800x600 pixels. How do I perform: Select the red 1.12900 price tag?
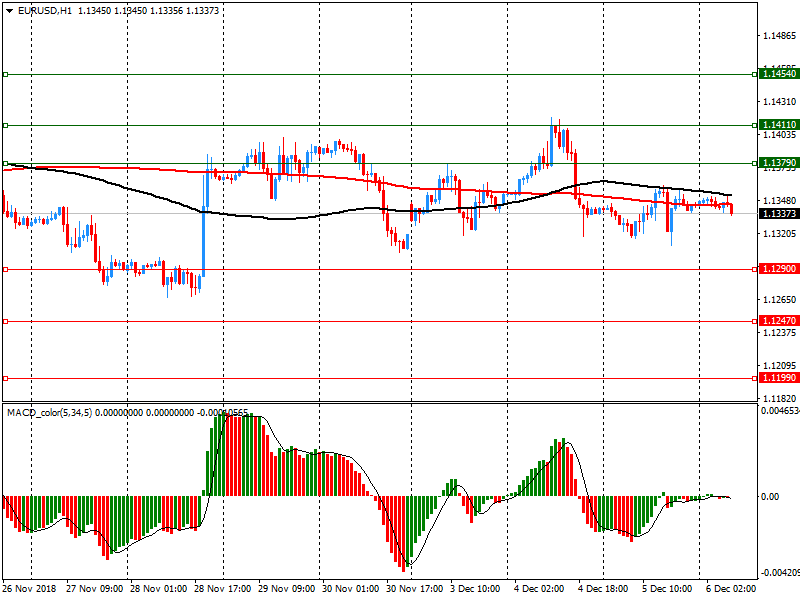point(778,269)
